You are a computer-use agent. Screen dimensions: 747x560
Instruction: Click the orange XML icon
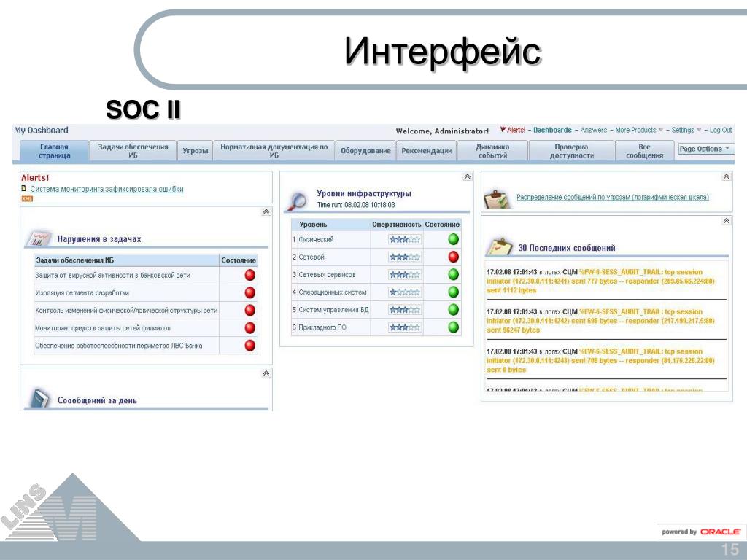[x=27, y=198]
